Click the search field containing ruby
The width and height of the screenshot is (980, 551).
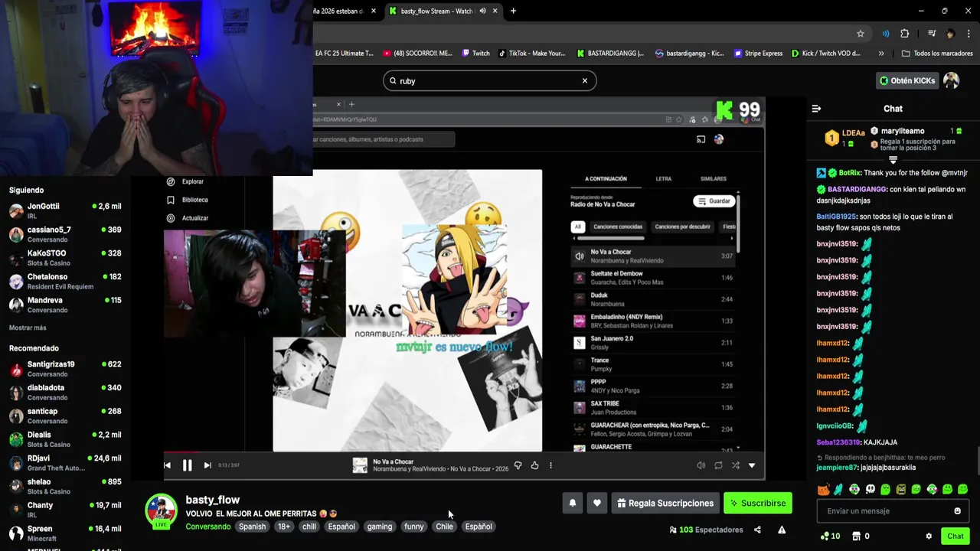click(490, 80)
